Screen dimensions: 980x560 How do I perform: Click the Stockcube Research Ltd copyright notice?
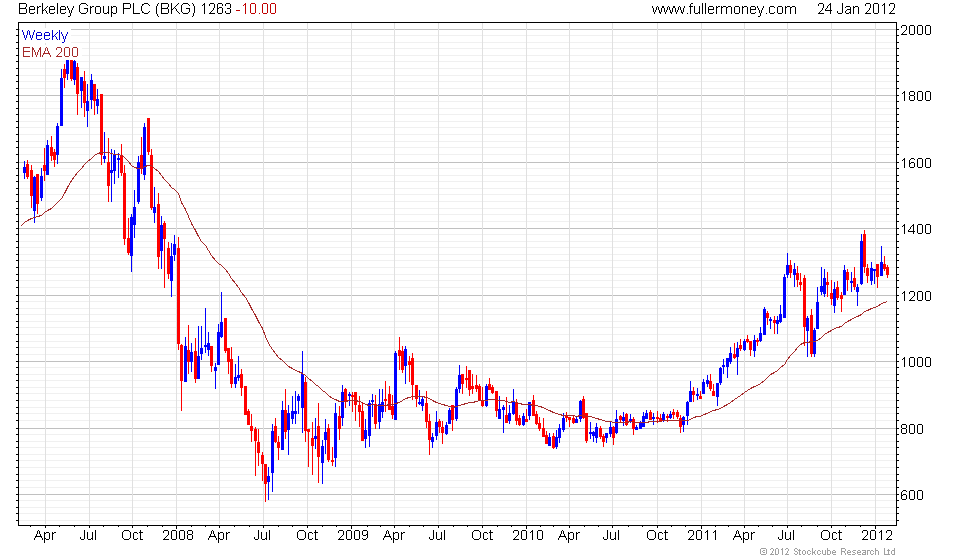pos(828,552)
